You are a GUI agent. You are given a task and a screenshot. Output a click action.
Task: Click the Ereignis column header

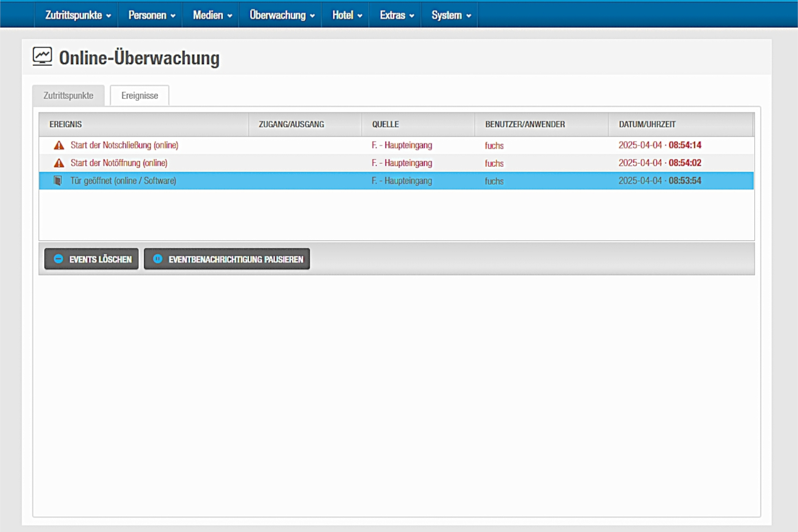click(66, 124)
